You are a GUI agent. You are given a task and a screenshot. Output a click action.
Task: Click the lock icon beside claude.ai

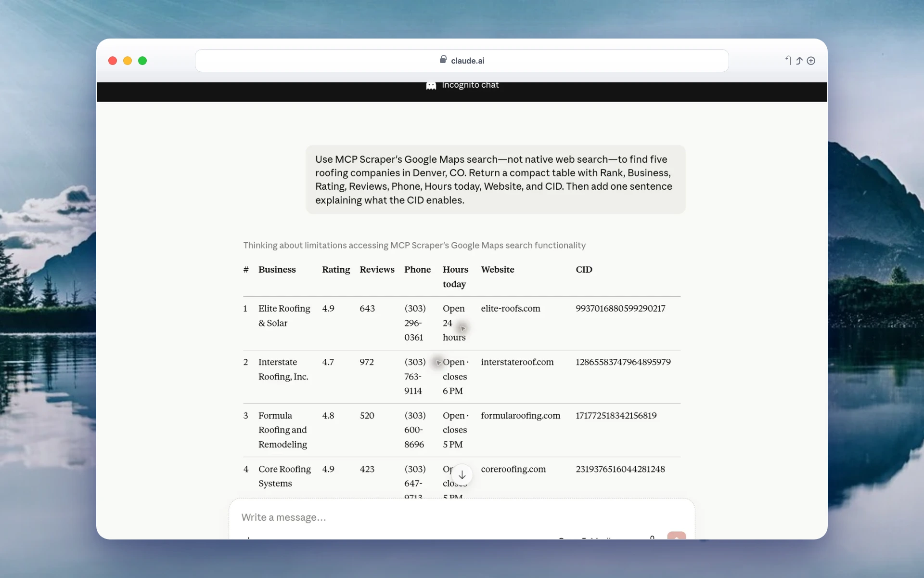tap(443, 59)
